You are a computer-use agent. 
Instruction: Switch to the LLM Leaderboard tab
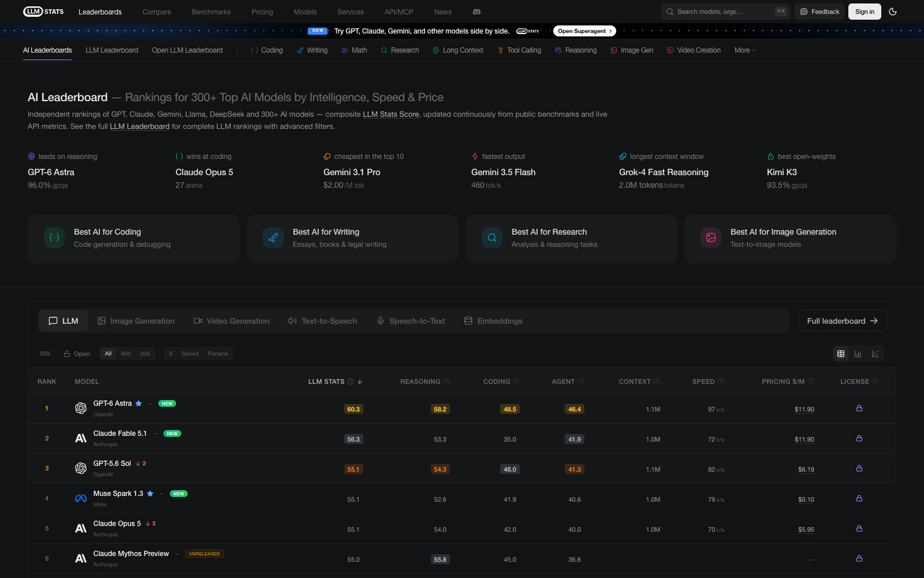pyautogui.click(x=112, y=50)
